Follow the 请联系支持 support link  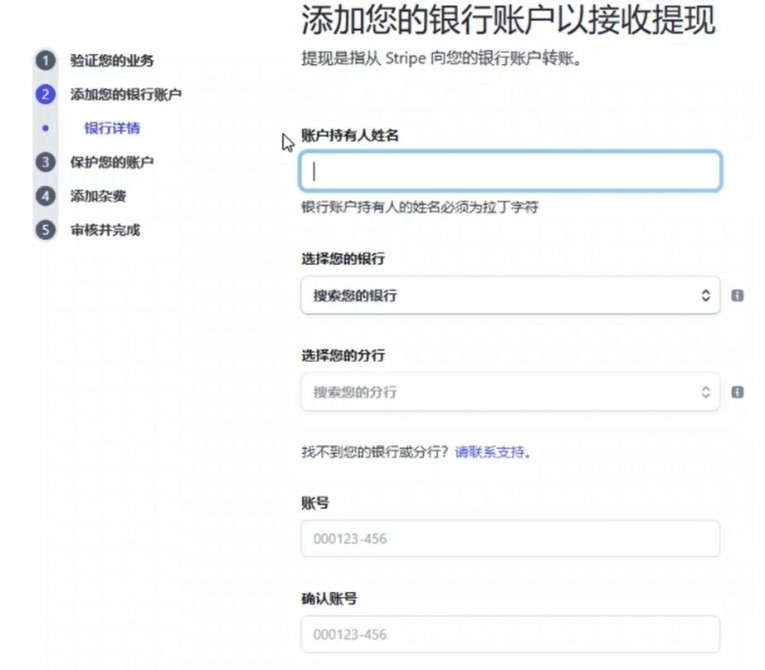(x=491, y=452)
